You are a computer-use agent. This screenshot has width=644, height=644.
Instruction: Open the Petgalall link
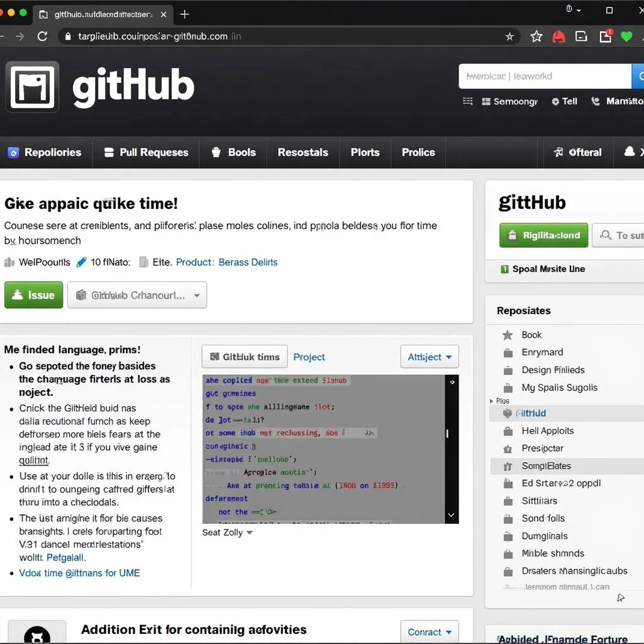pyautogui.click(x=65, y=557)
